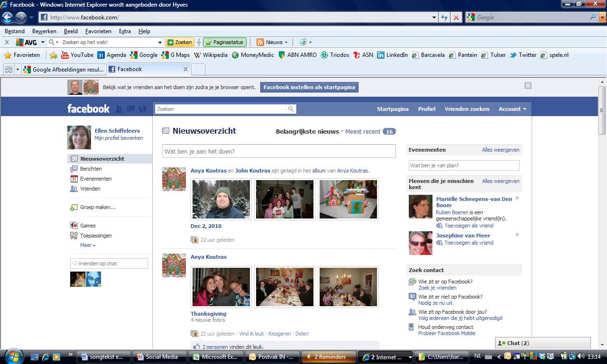Close the Facebook browser tab

click(185, 69)
